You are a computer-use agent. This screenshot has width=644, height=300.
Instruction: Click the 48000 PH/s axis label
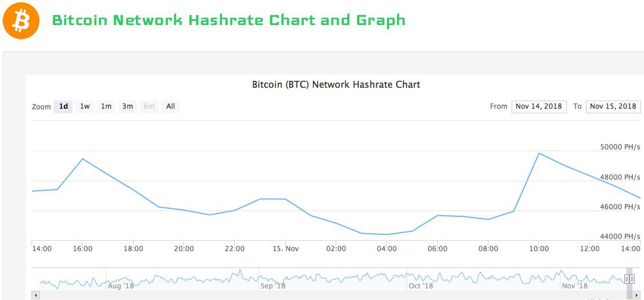(x=620, y=177)
